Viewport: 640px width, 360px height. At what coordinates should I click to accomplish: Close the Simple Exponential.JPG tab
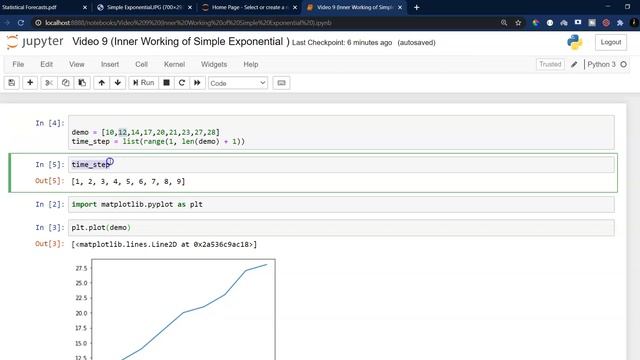tap(190, 7)
